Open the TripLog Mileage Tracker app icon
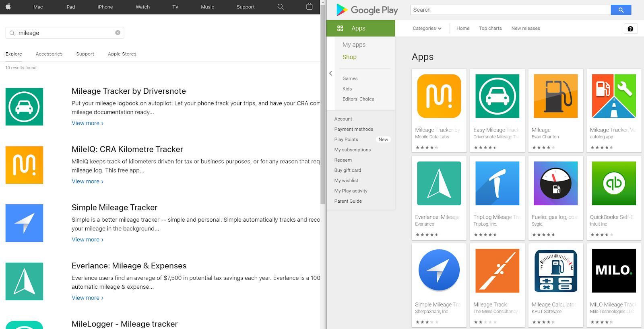 coord(497,183)
